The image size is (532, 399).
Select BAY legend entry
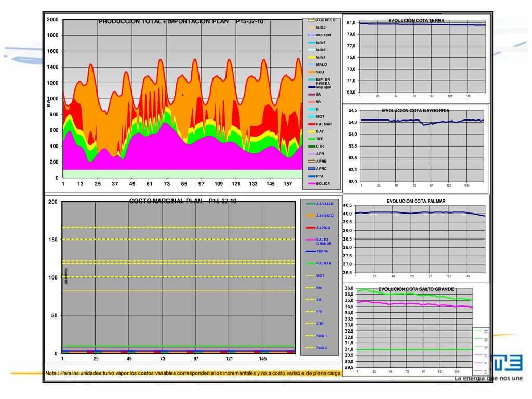[x=315, y=131]
